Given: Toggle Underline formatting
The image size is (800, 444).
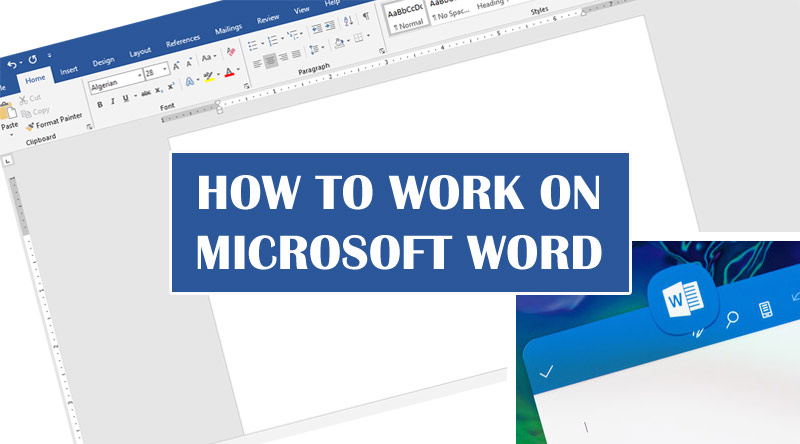Looking at the screenshot, I should (x=126, y=98).
